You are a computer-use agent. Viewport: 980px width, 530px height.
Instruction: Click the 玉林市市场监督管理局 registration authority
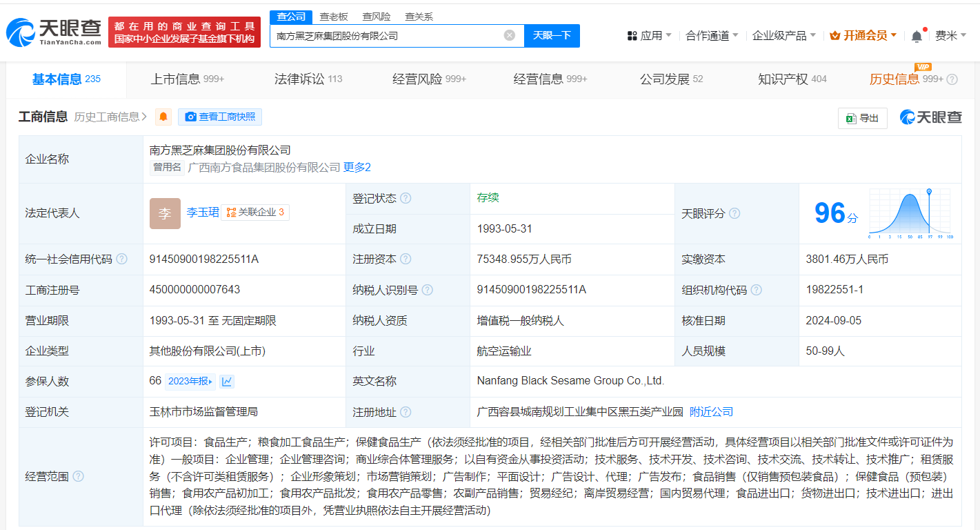point(203,412)
